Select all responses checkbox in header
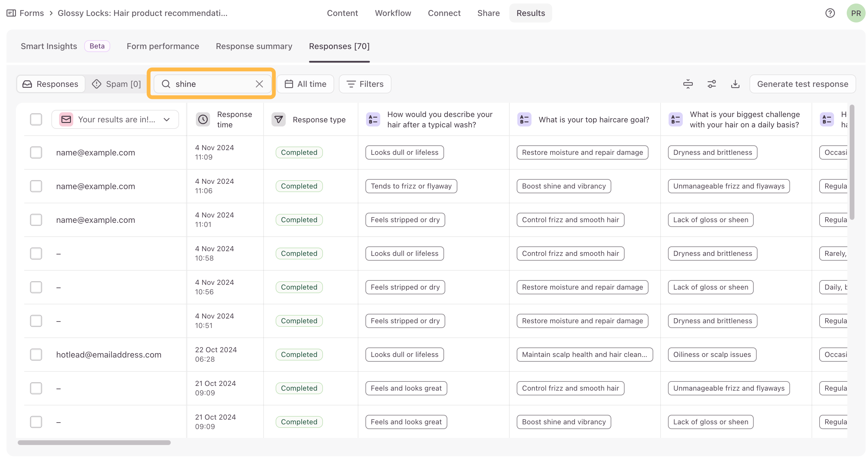 (36, 119)
